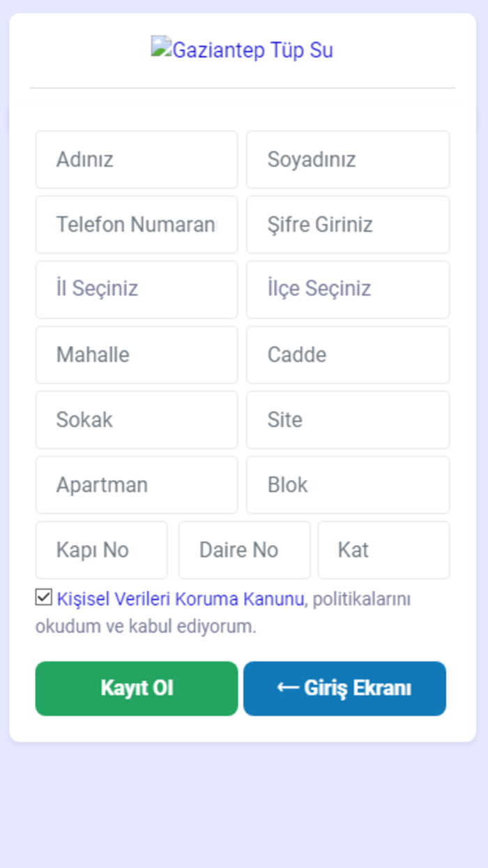Click into the Sokak field
This screenshot has width=488, height=868.
click(x=136, y=419)
